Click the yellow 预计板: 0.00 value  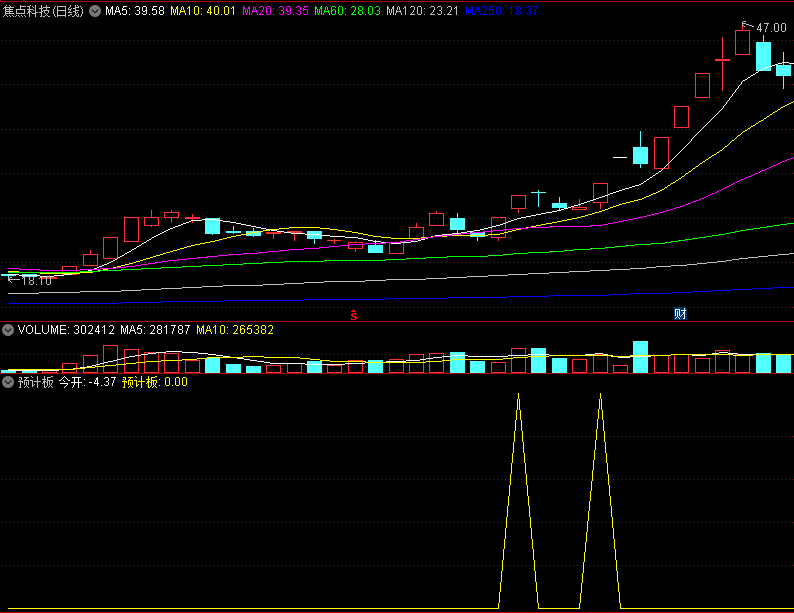[155, 382]
